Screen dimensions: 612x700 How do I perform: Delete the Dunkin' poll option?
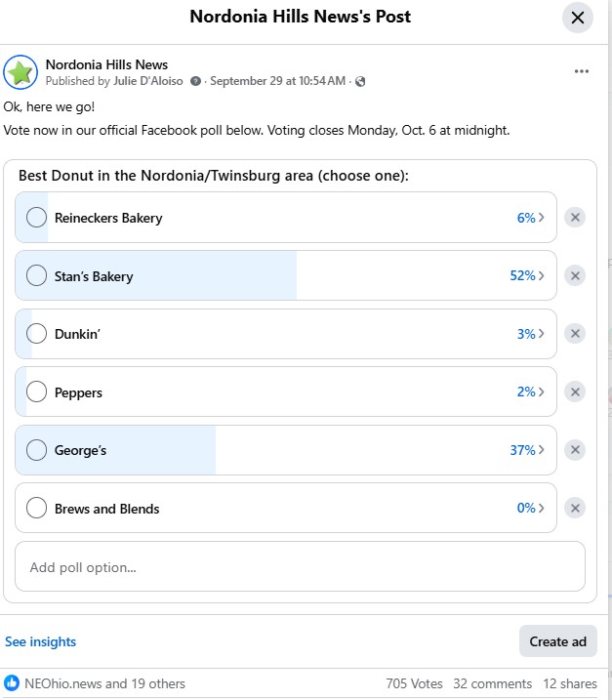[576, 334]
